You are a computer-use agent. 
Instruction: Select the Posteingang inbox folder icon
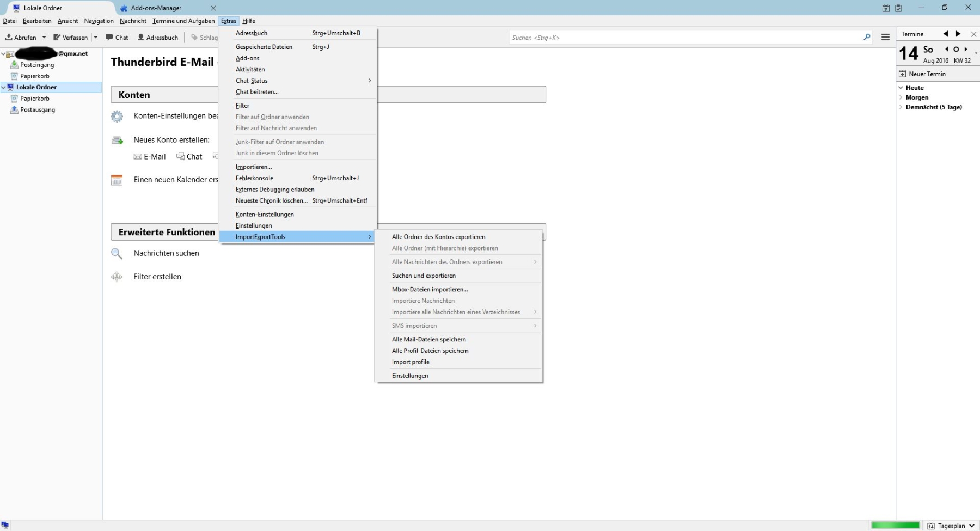pos(15,65)
